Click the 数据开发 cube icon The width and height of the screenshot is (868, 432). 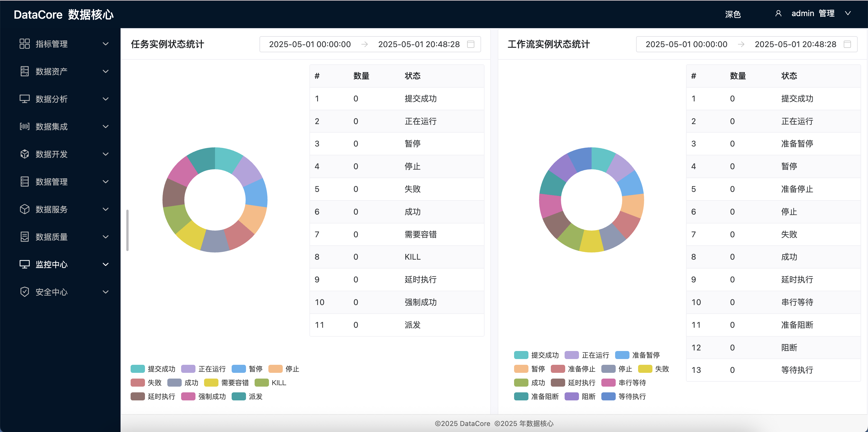(x=24, y=154)
